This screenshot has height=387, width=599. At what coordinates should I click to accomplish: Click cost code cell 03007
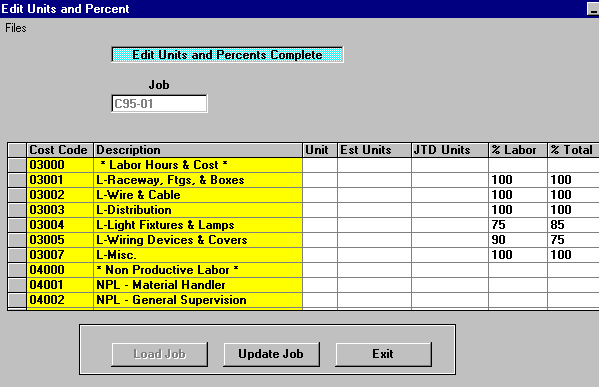[60, 255]
